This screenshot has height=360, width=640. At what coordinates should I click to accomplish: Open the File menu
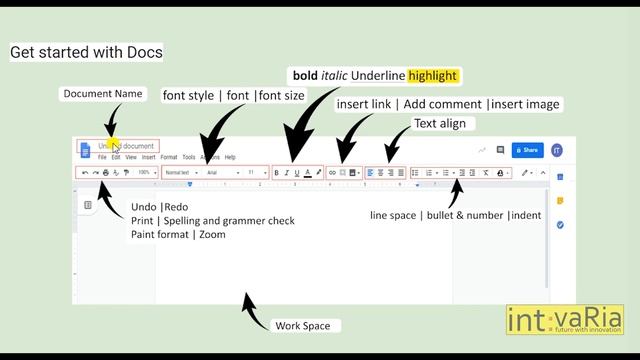click(102, 157)
